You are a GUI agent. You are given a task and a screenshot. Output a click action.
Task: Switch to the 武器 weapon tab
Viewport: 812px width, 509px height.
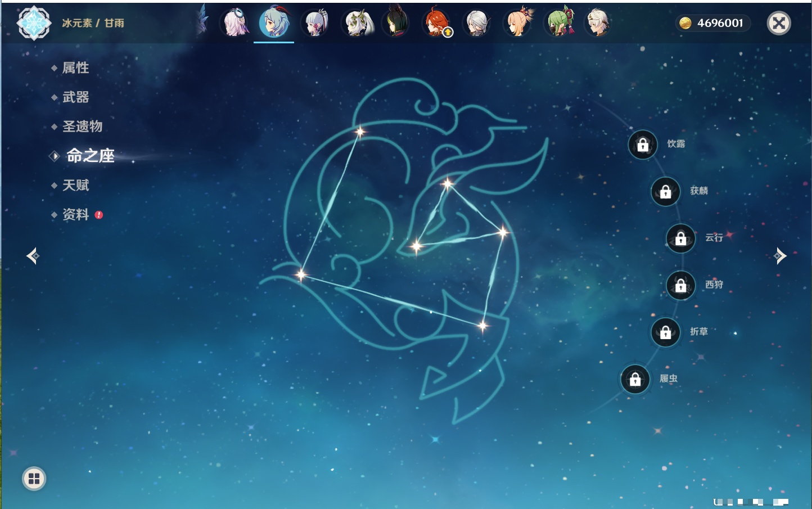pos(75,97)
